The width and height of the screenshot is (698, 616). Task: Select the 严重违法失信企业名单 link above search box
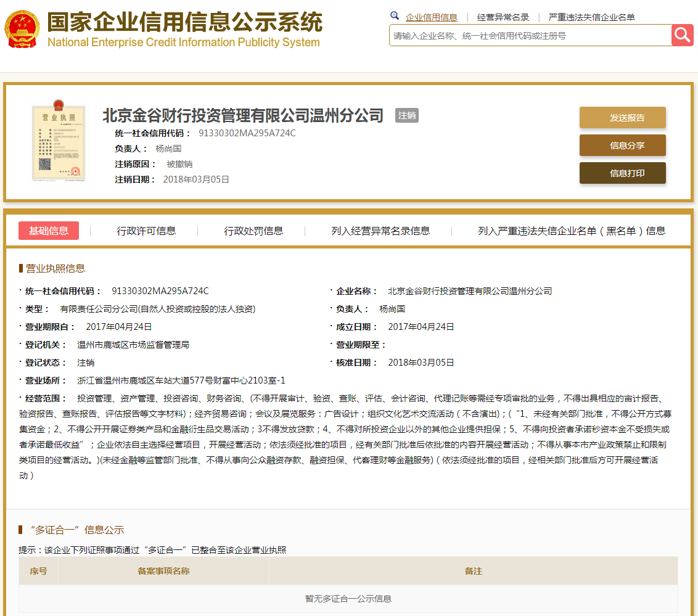click(x=591, y=17)
